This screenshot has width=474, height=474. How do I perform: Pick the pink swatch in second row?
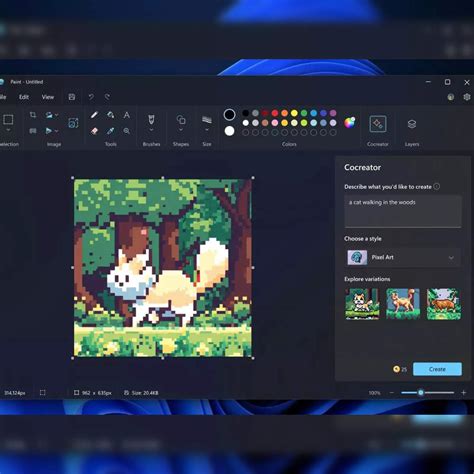coord(275,123)
